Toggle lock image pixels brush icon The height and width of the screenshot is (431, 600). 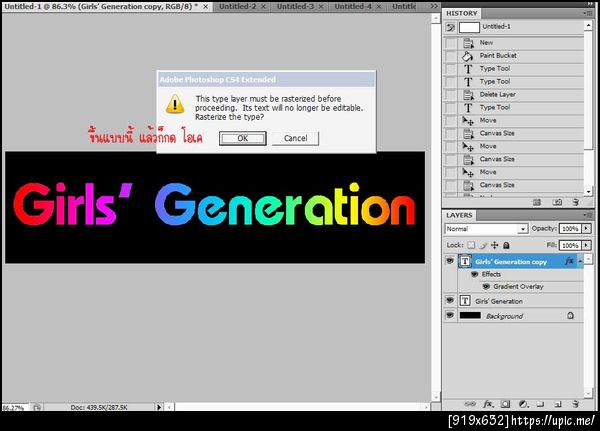483,245
